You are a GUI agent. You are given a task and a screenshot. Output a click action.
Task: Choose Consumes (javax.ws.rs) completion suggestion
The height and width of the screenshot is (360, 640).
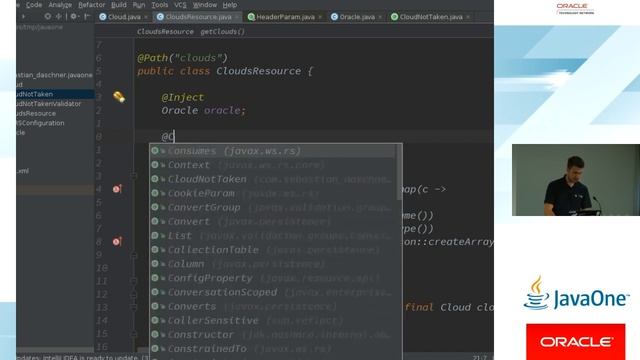click(273, 151)
